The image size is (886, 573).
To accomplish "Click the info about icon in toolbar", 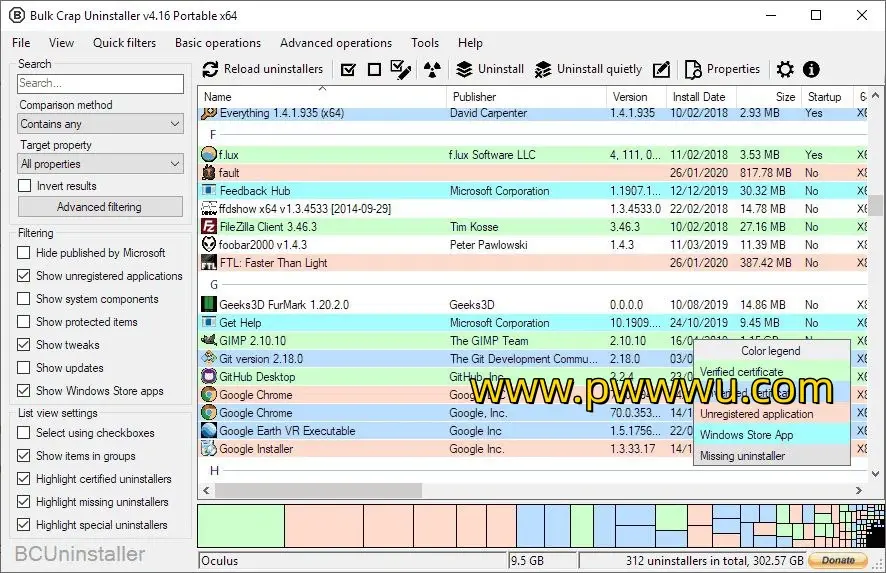I will (811, 70).
